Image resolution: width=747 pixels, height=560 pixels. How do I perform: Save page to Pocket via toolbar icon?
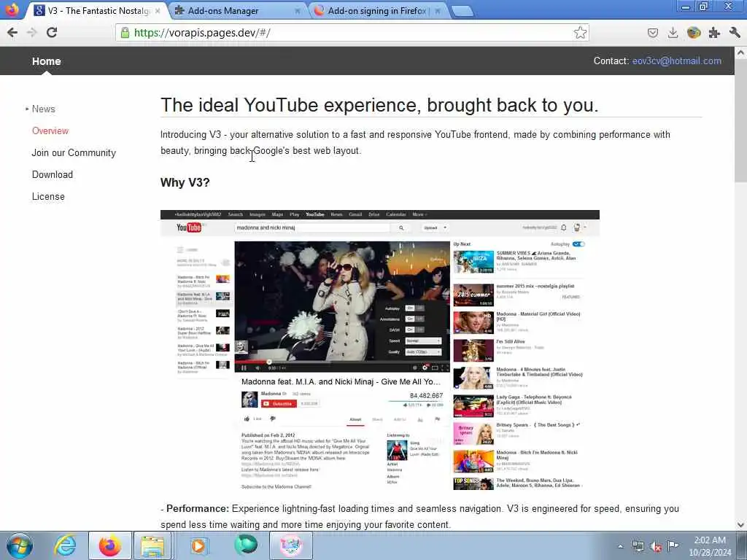pyautogui.click(x=653, y=32)
